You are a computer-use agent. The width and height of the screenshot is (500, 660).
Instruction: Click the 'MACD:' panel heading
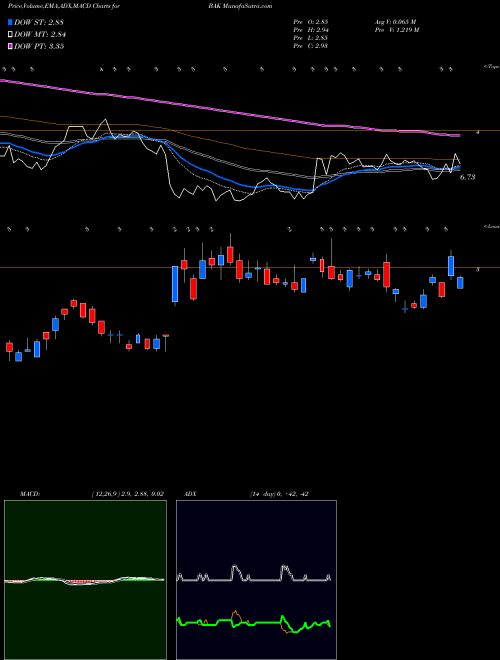(30, 494)
